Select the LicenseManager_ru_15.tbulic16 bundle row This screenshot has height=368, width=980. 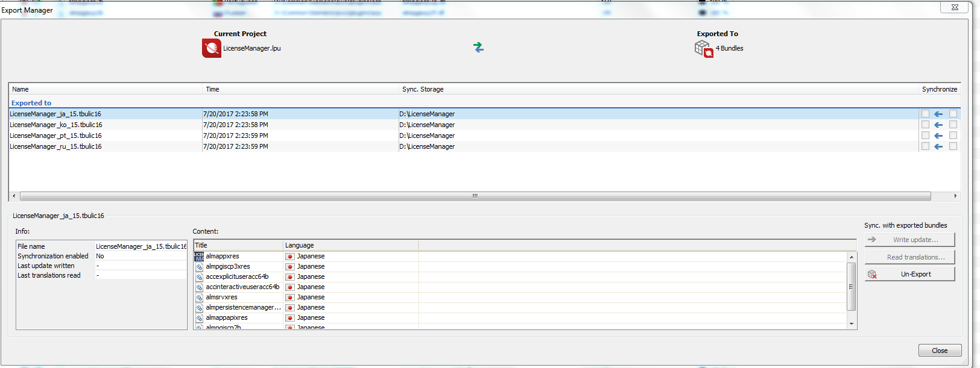55,146
